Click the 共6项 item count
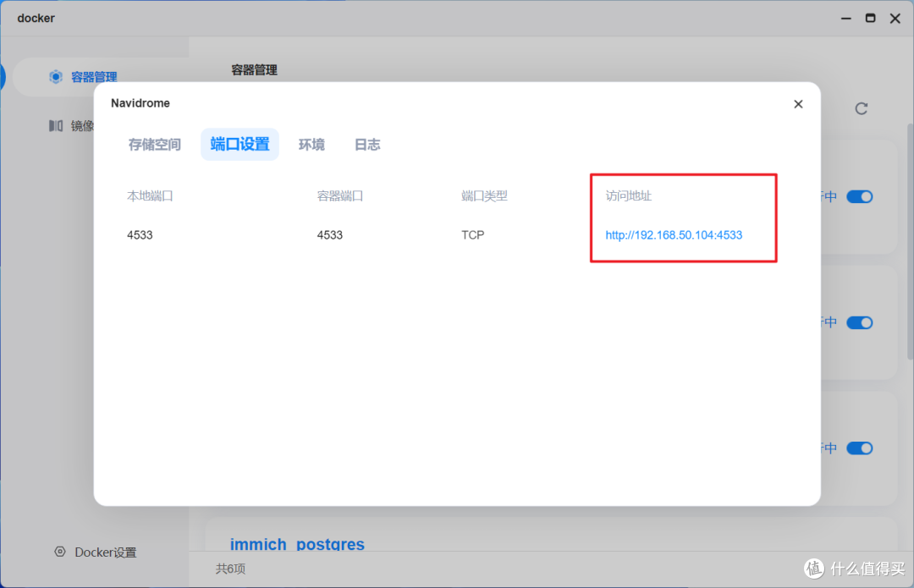This screenshot has height=588, width=914. coord(230,569)
